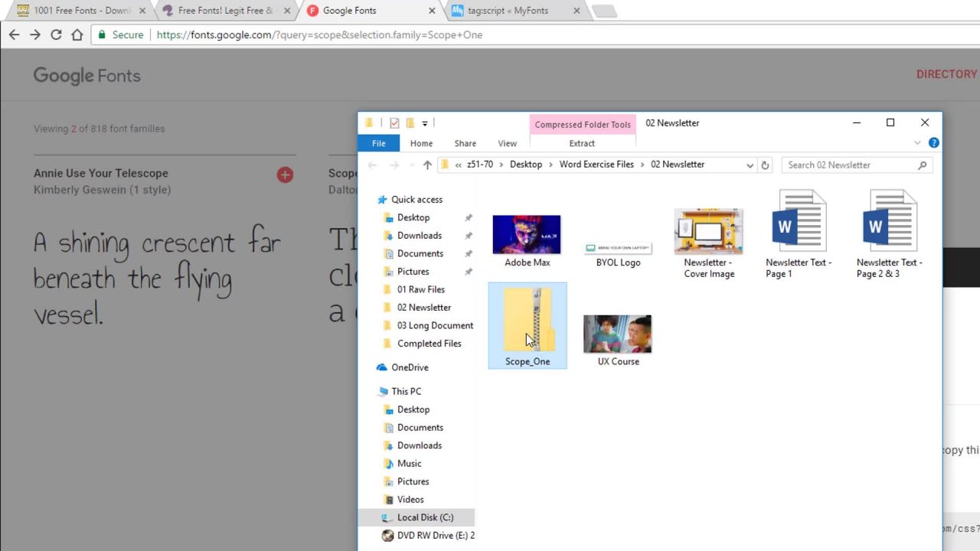The height and width of the screenshot is (551, 980).
Task: Open the Extract ribbon tab
Action: pos(582,143)
